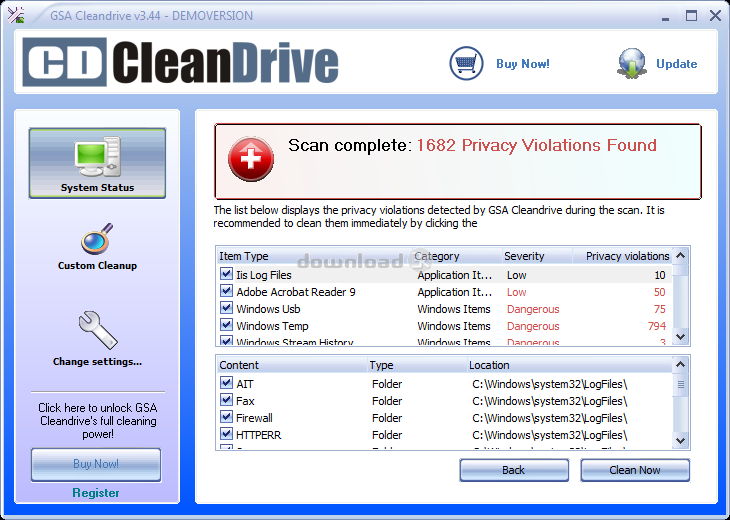Select the Windows Usb row name

coord(268,309)
